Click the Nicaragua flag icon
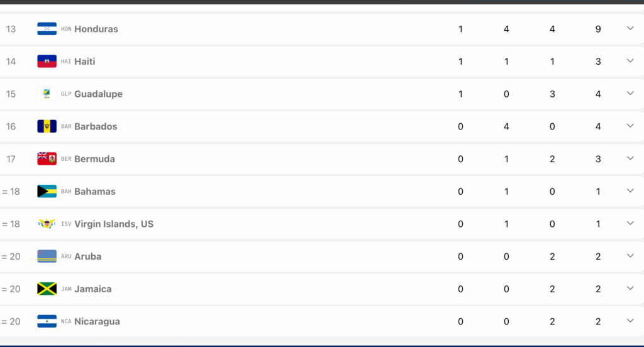Viewport: 644px width, 347px height. (47, 321)
